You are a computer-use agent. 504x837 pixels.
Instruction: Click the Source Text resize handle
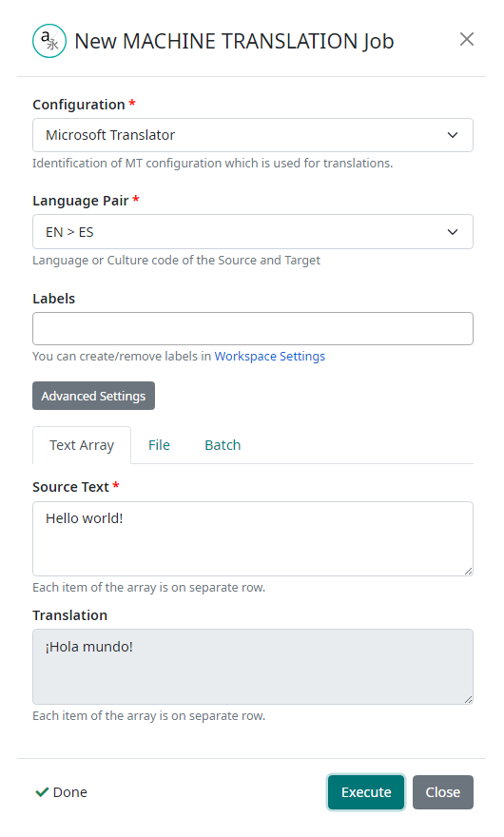(468, 572)
